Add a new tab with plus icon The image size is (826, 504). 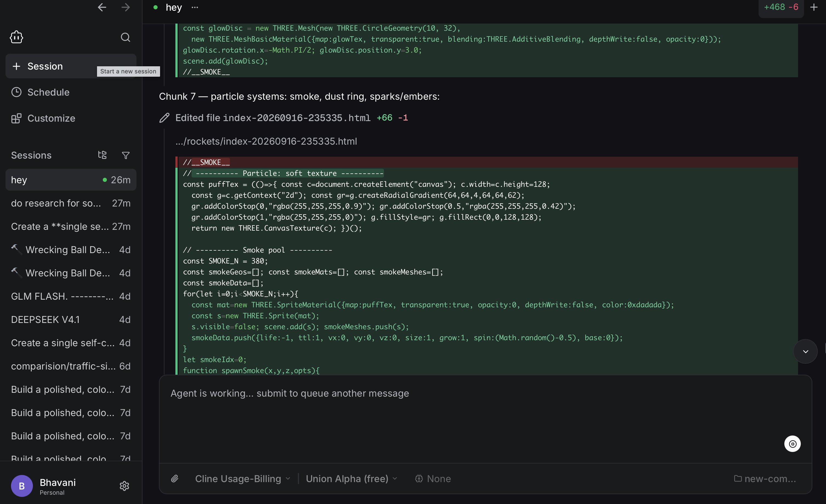click(814, 7)
